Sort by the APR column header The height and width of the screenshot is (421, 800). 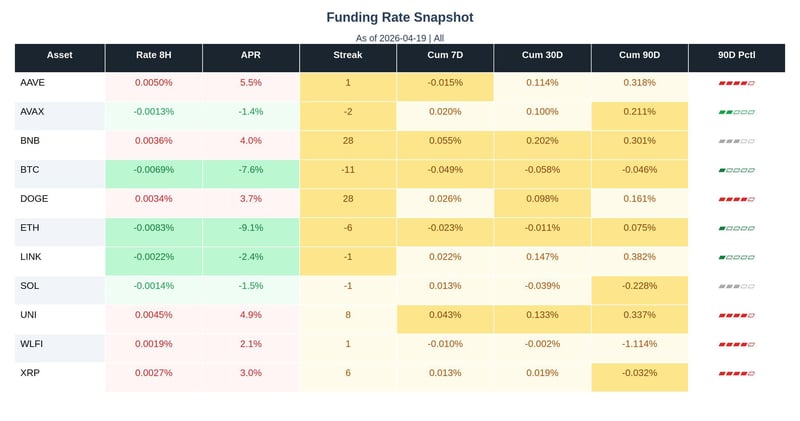(250, 55)
